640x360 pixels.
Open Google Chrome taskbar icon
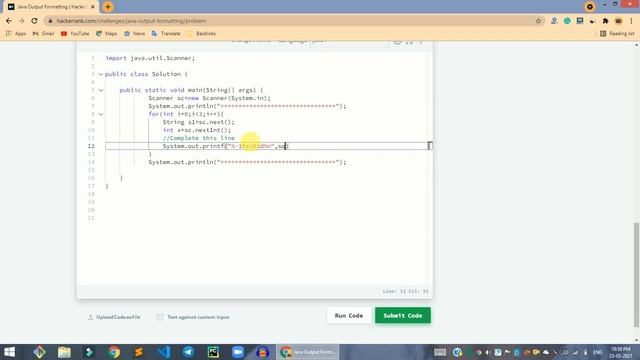pos(114,352)
